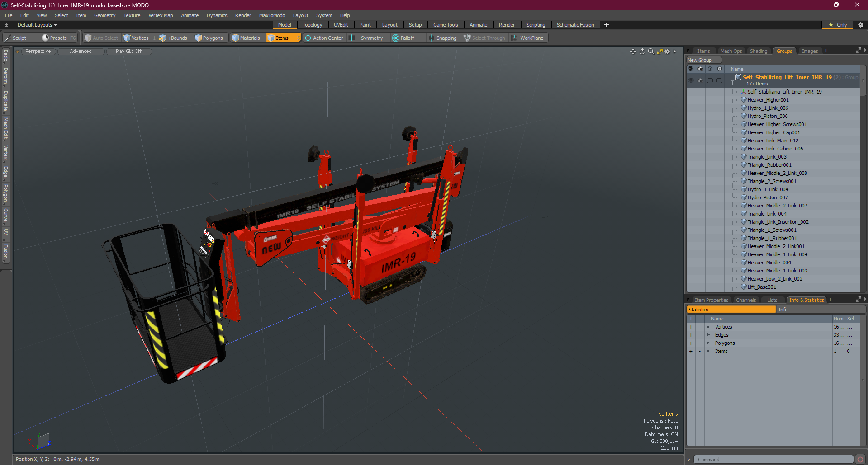Open the Mesh Edit vertical sidebar tab
This screenshot has height=465, width=868.
(5, 128)
